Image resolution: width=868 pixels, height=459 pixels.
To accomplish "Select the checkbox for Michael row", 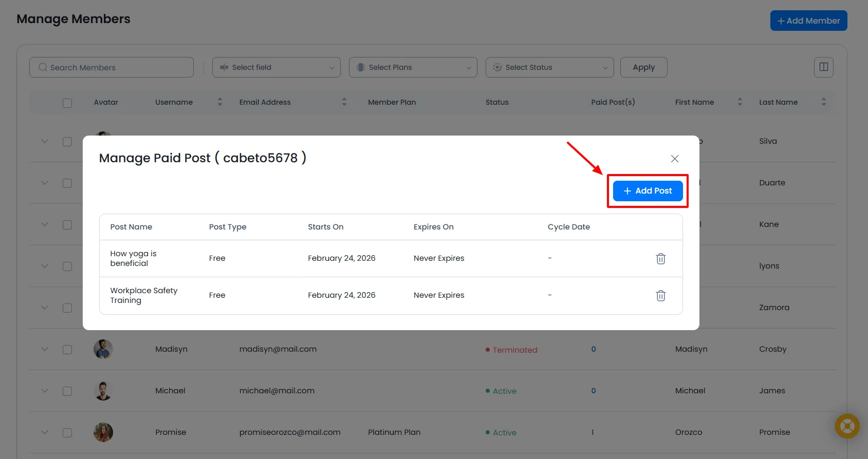I will [67, 391].
